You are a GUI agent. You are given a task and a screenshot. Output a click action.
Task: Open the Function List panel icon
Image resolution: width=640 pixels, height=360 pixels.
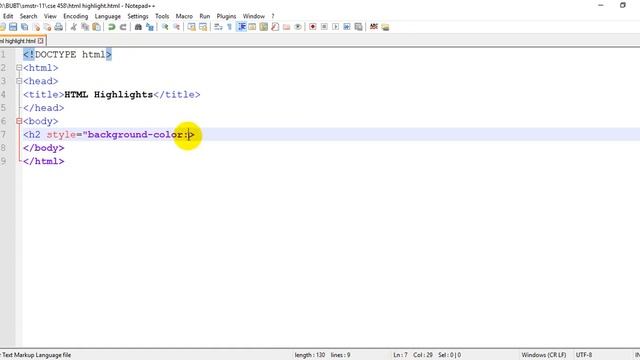(275, 27)
